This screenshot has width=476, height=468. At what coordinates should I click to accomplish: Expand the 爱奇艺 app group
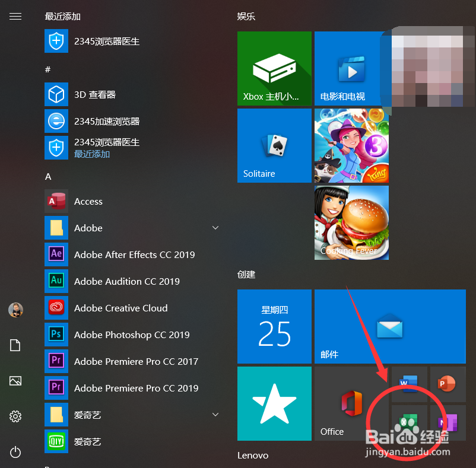click(215, 415)
